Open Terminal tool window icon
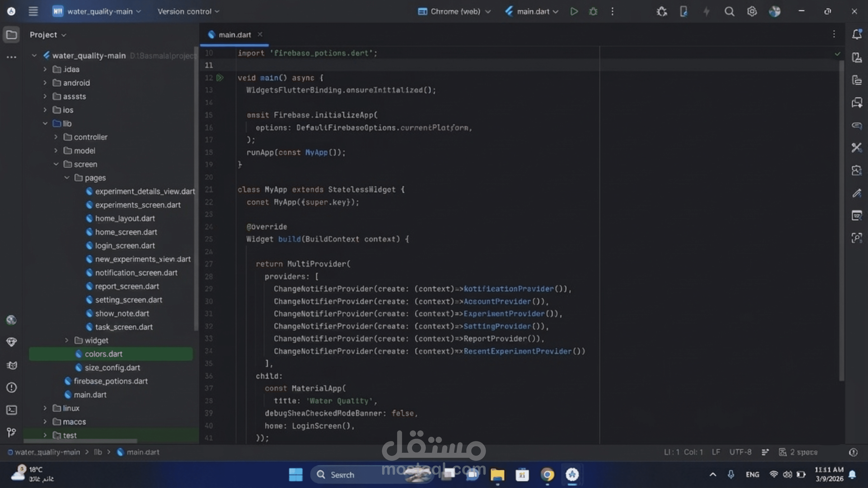This screenshot has height=488, width=868. (11, 410)
